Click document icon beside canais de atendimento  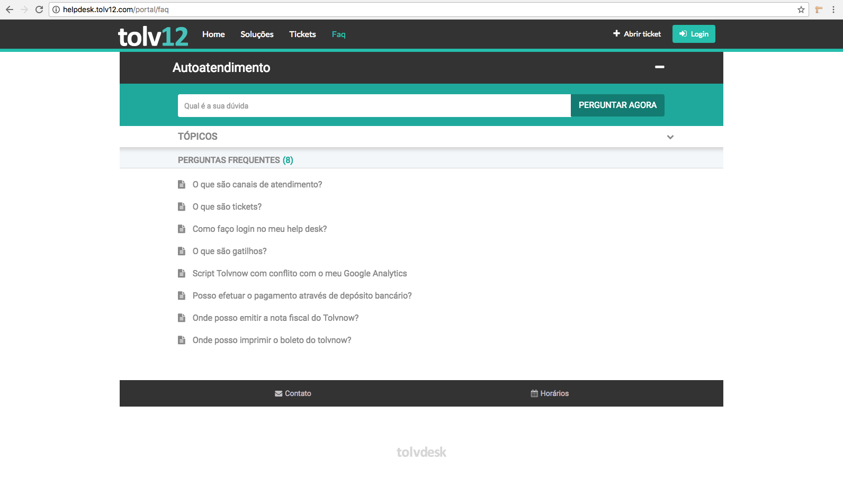[x=182, y=184]
